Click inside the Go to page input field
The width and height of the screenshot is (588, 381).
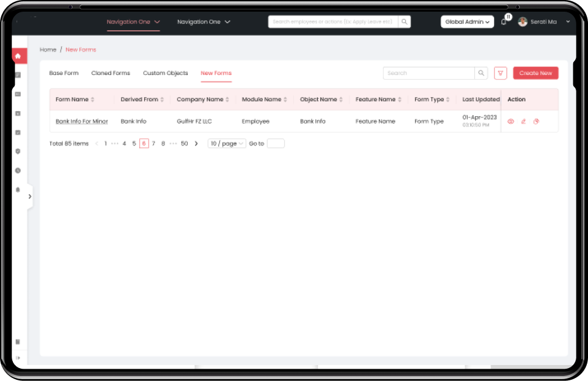276,143
